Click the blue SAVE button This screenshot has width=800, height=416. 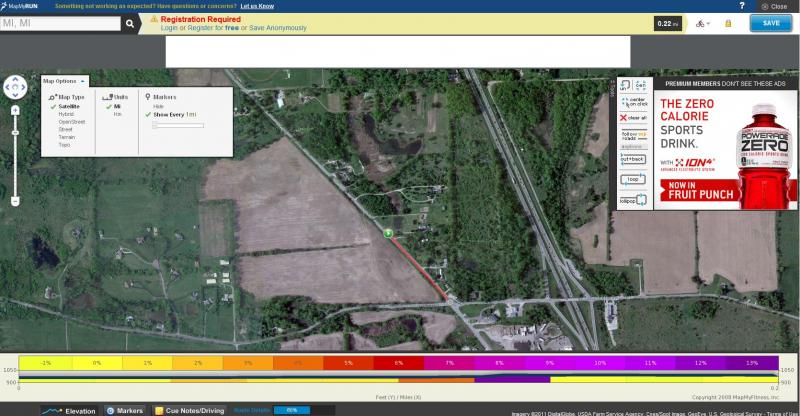click(x=770, y=23)
